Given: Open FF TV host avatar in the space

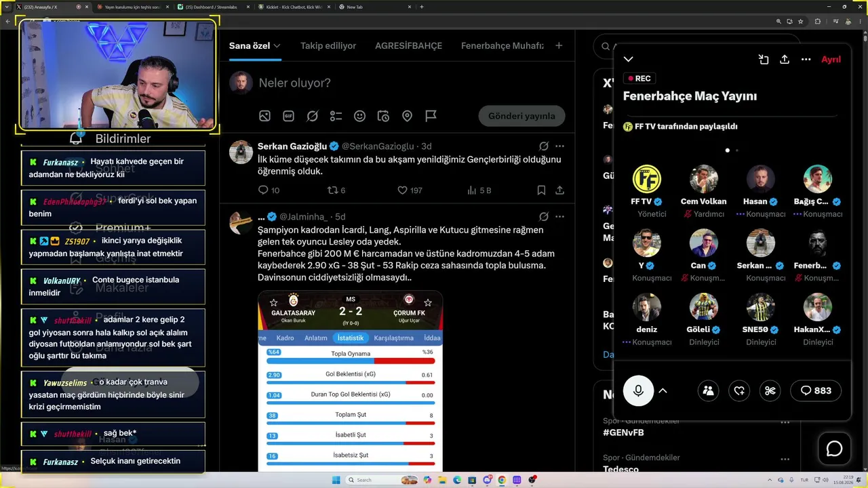Looking at the screenshot, I should coord(646,179).
